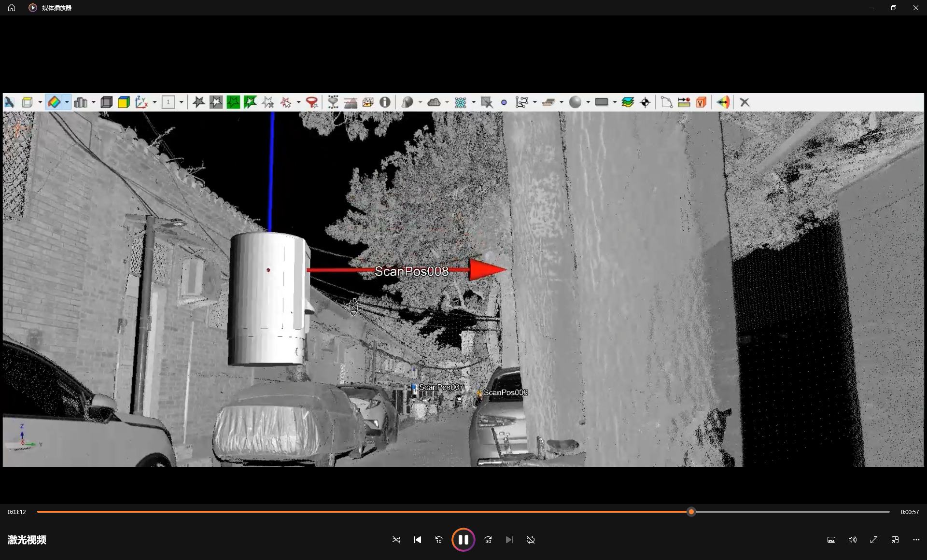Open dropdown beside the gray sphere icon

click(588, 102)
